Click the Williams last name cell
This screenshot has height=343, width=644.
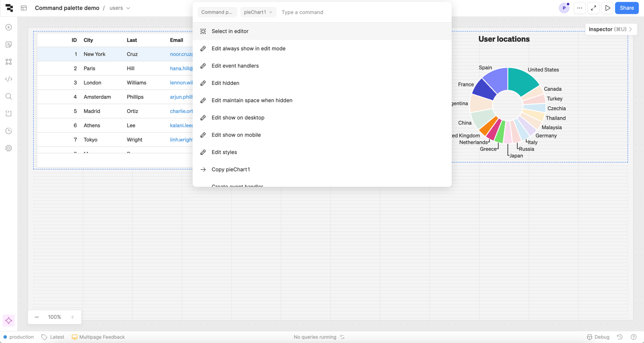[x=137, y=83]
